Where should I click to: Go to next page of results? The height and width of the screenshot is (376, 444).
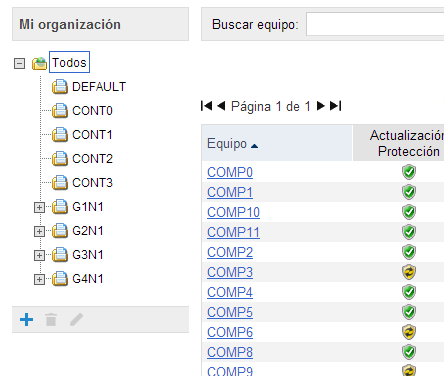click(321, 106)
